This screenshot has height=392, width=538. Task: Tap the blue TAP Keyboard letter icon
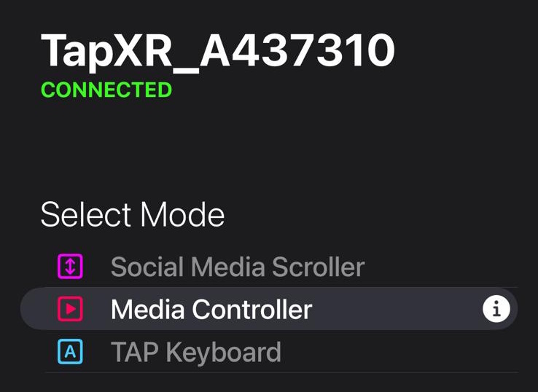pos(70,351)
